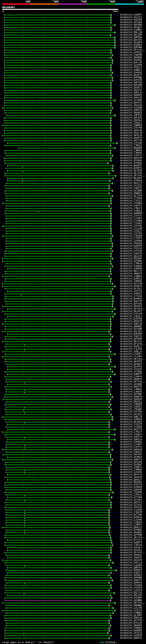Viewport: 146px width, 644px height.
Task: Click label UniRef100_Q8TMW7
Action: [131, 394]
